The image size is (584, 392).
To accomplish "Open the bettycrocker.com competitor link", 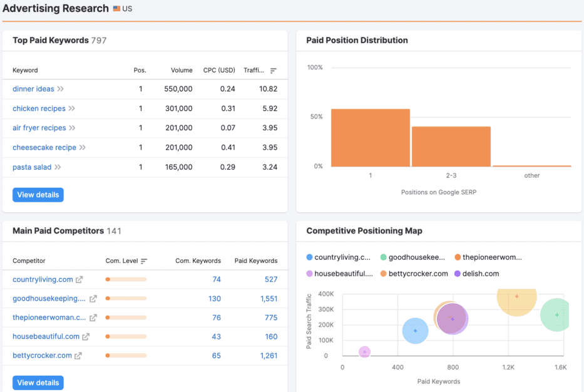I will (42, 356).
